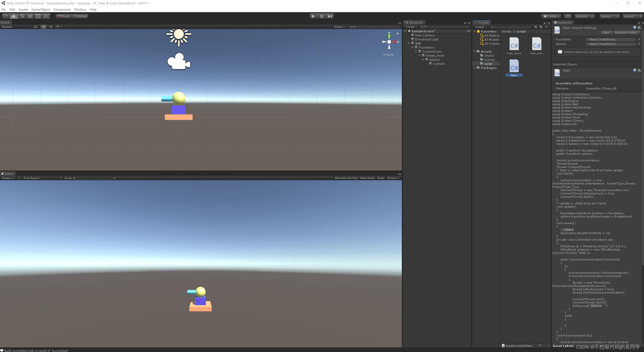Screen dimensions: 644x352
Task: Collapse the Foundation object in Hierarchy
Action: click(412, 48)
